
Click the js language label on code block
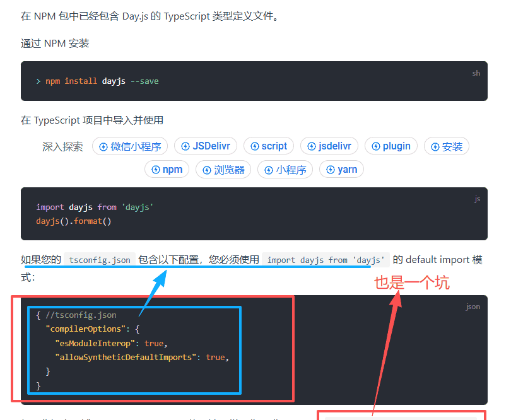[478, 199]
